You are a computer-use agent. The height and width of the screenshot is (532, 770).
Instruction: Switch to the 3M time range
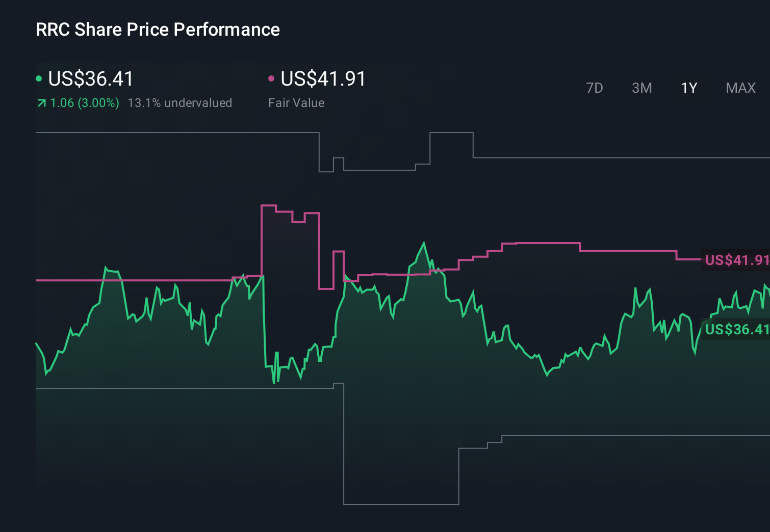click(x=641, y=88)
